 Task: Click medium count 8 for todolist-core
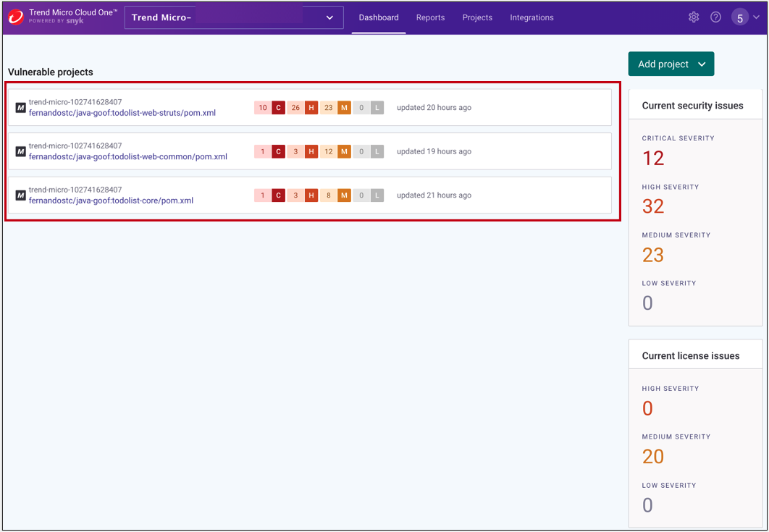[329, 195]
